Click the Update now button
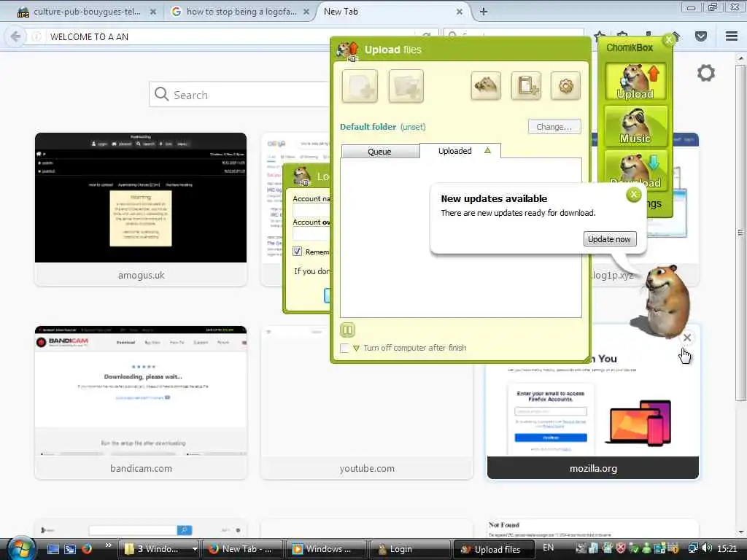 610,239
